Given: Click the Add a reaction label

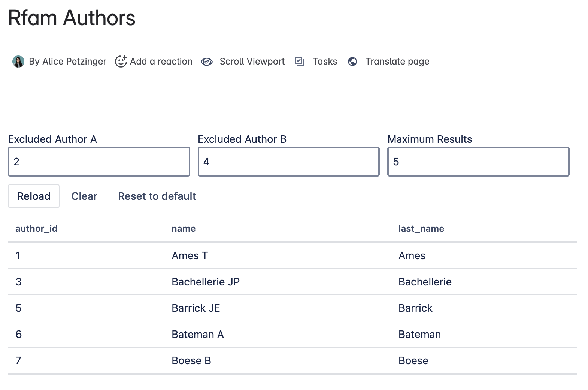Looking at the screenshot, I should coord(161,61).
